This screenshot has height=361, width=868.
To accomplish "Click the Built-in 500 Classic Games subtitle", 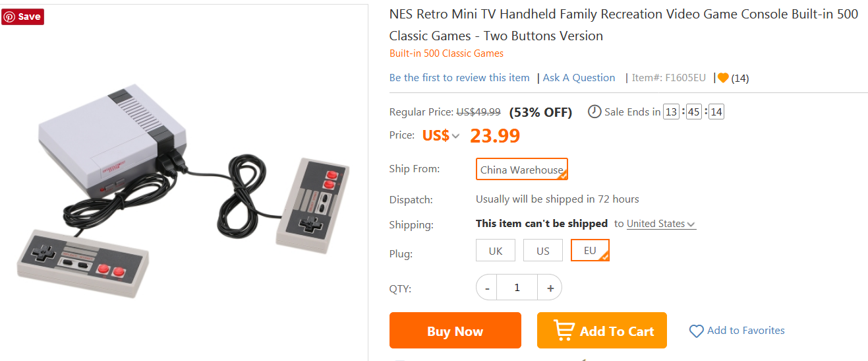I will tap(446, 53).
